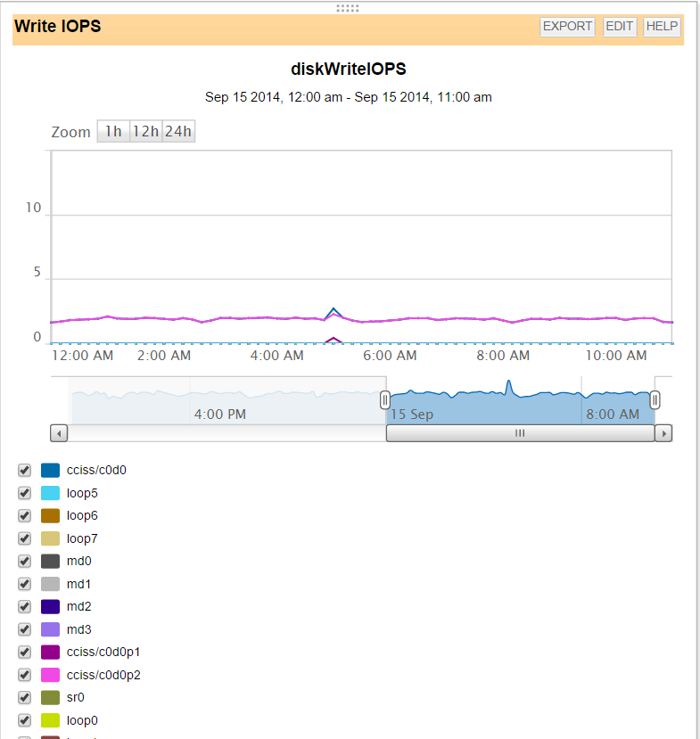Set zoom range to 1h
This screenshot has height=739, width=700.
pos(113,131)
